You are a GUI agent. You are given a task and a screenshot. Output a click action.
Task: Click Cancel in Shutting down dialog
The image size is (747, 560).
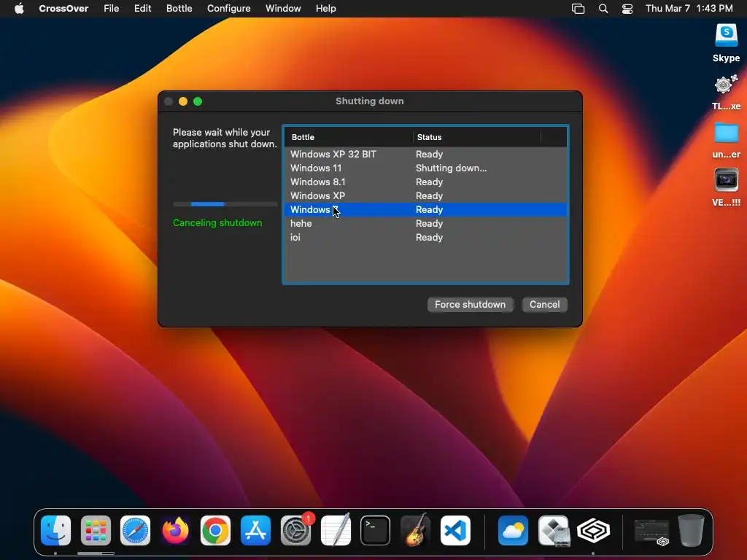point(544,305)
